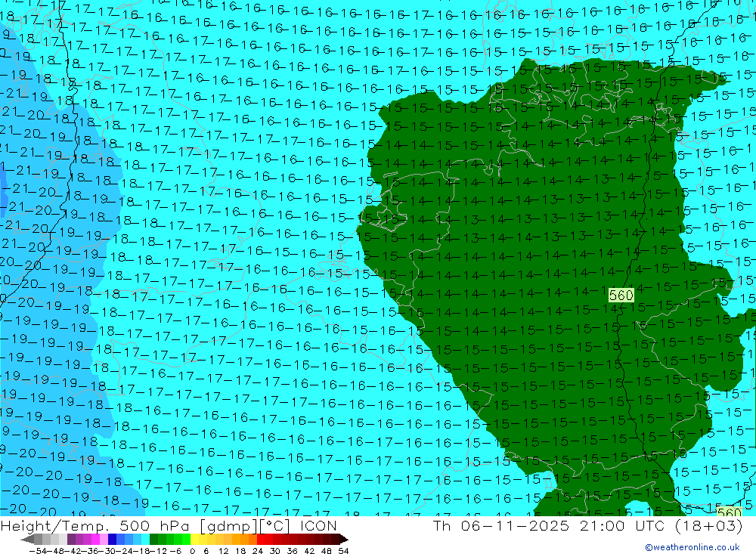Screen dimensions: 756x554
Task: Click the -30 label under the color scale
Action: (x=108, y=551)
